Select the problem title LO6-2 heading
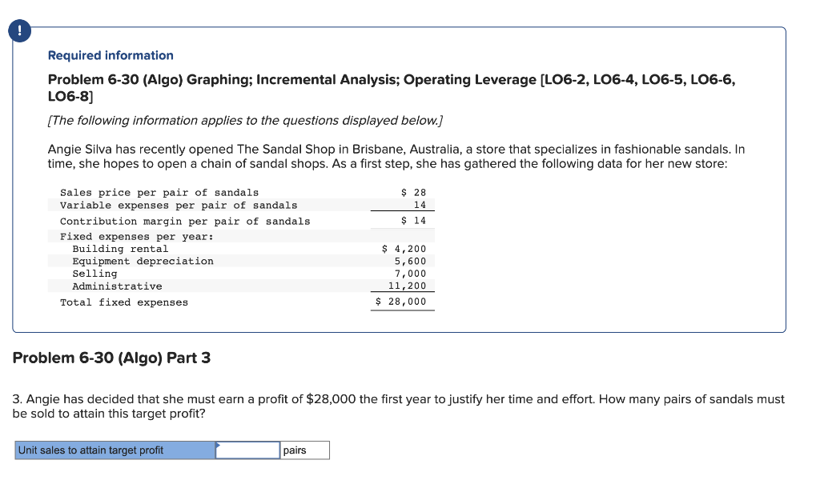The height and width of the screenshot is (504, 820). 392,79
